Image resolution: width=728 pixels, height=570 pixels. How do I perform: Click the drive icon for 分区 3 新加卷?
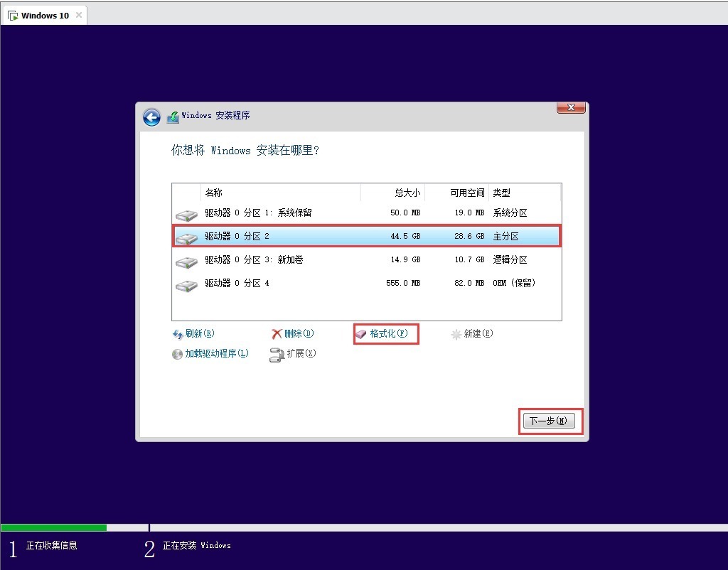tap(186, 262)
